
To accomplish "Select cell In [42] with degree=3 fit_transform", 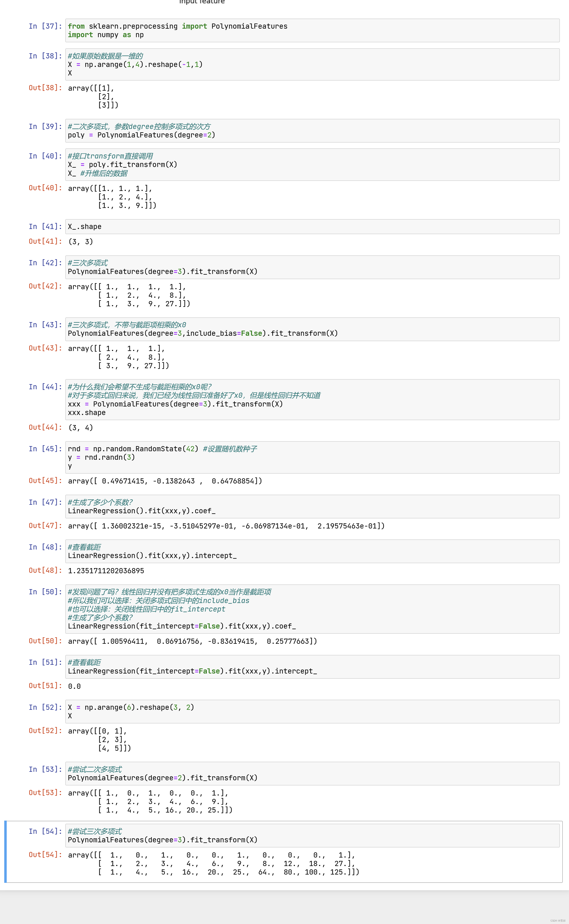I will [x=312, y=267].
